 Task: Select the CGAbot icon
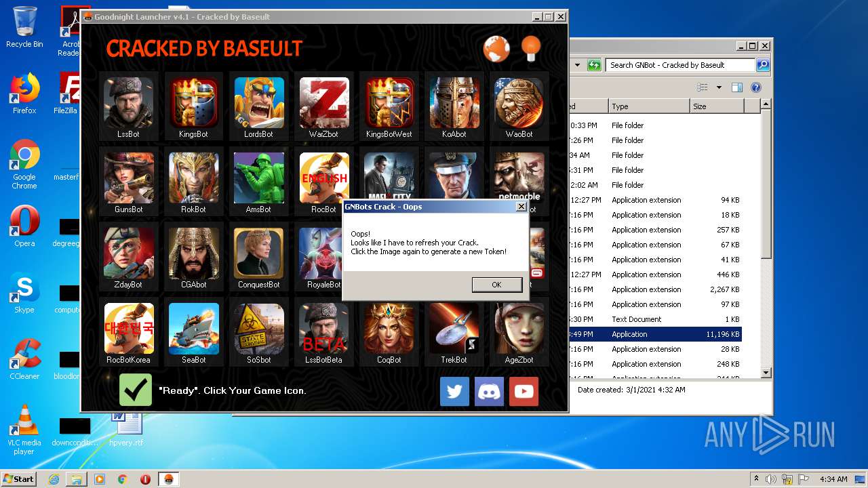tap(193, 253)
